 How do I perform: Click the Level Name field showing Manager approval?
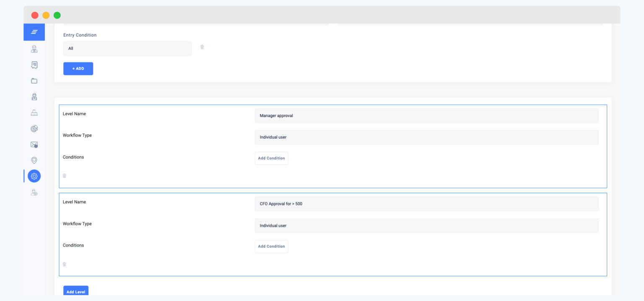pyautogui.click(x=426, y=115)
